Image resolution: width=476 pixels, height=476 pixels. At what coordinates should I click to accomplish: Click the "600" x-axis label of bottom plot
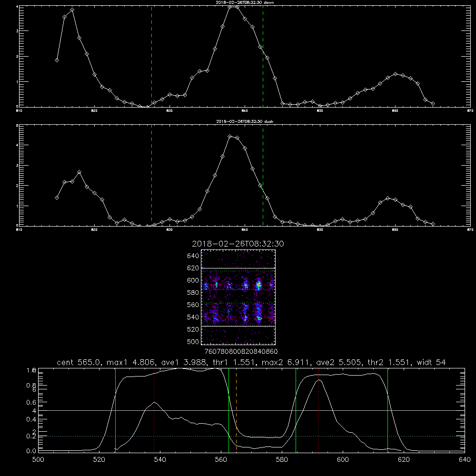pos(343,460)
